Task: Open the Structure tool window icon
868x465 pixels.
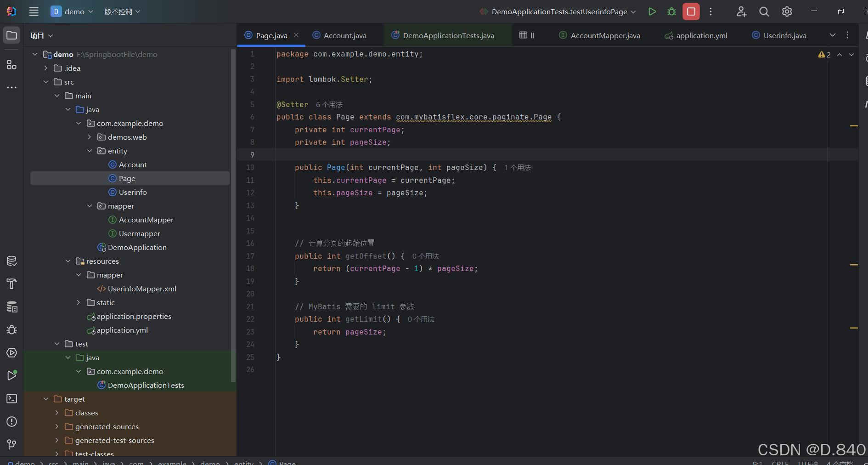Action: click(11, 64)
